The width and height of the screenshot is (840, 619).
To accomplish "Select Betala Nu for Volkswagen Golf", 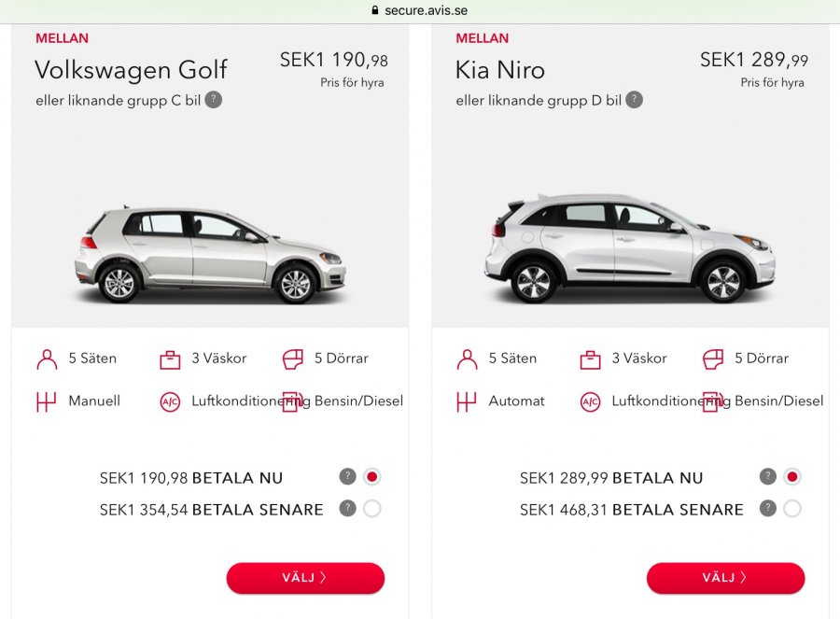I will (x=372, y=477).
